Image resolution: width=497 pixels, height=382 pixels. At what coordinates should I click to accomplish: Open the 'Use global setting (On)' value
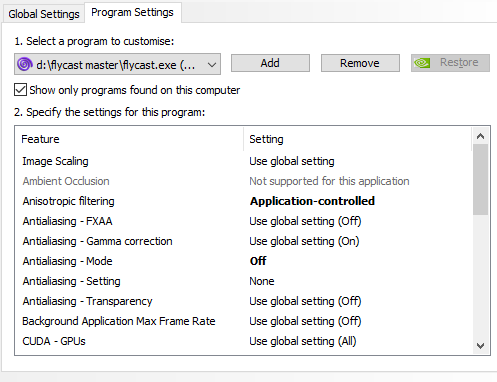click(304, 241)
